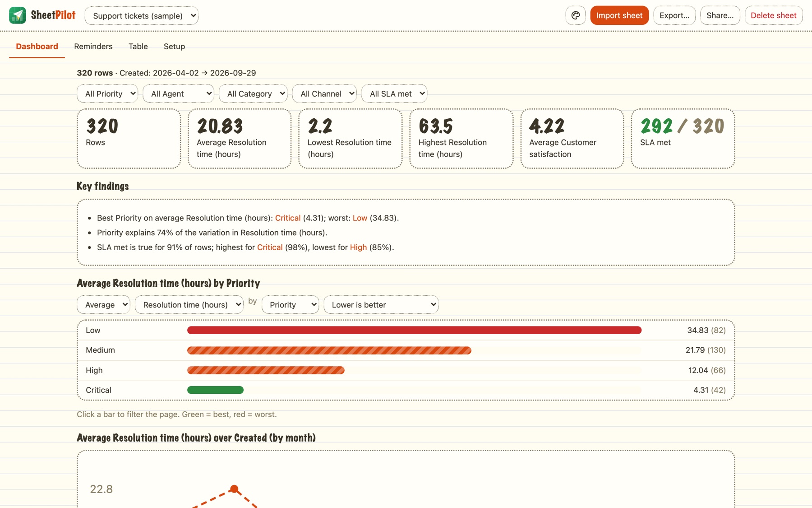Click the Import sheet button
This screenshot has width=812, height=508.
pos(619,15)
